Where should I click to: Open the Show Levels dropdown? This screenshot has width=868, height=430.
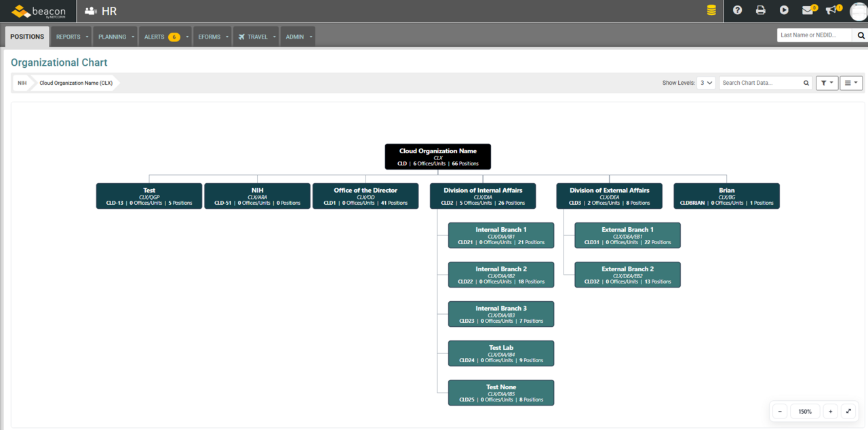point(706,82)
